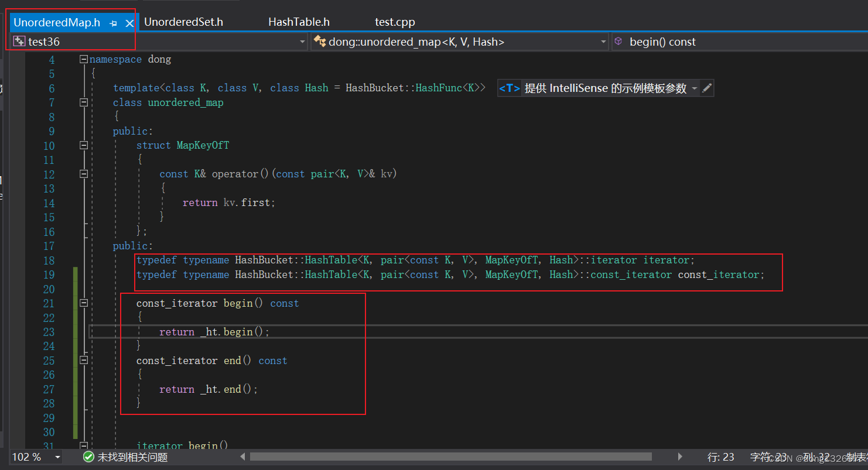Click the unordered_map class icon in navigation bar

[319, 42]
